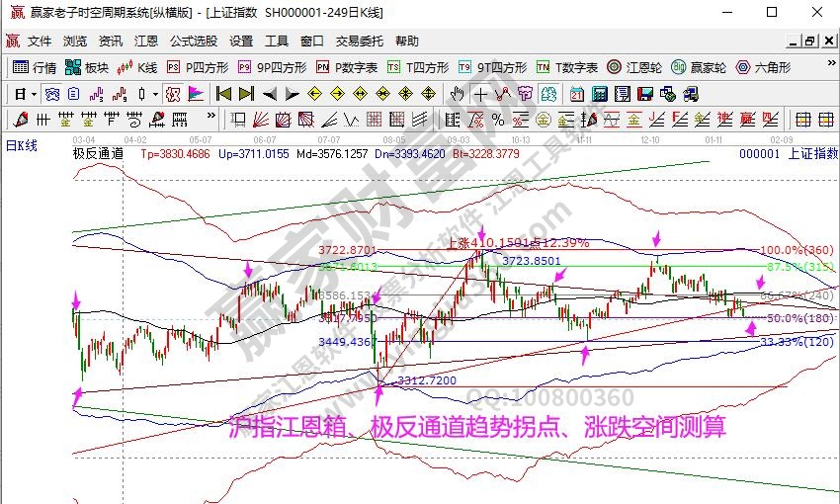Switch to the K线 candlestick chart
Screen dimensions: 840x504
tap(137, 68)
